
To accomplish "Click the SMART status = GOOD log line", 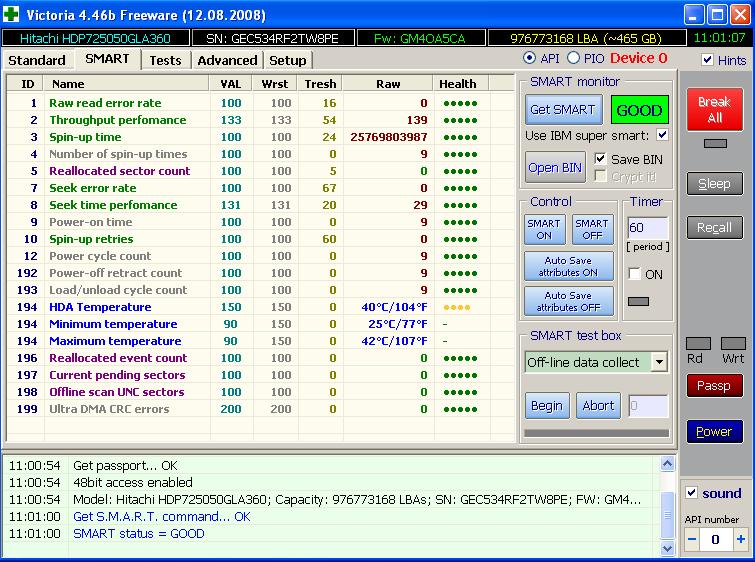I will tap(139, 534).
